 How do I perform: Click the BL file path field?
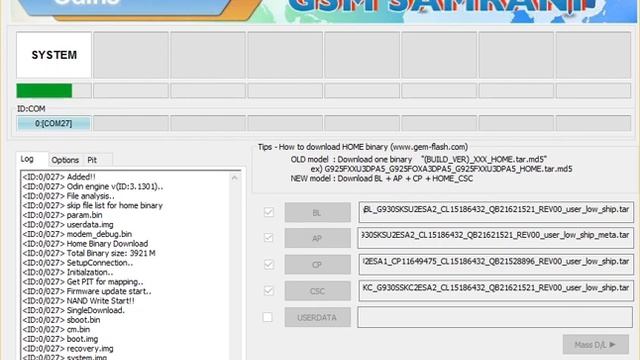[496, 212]
